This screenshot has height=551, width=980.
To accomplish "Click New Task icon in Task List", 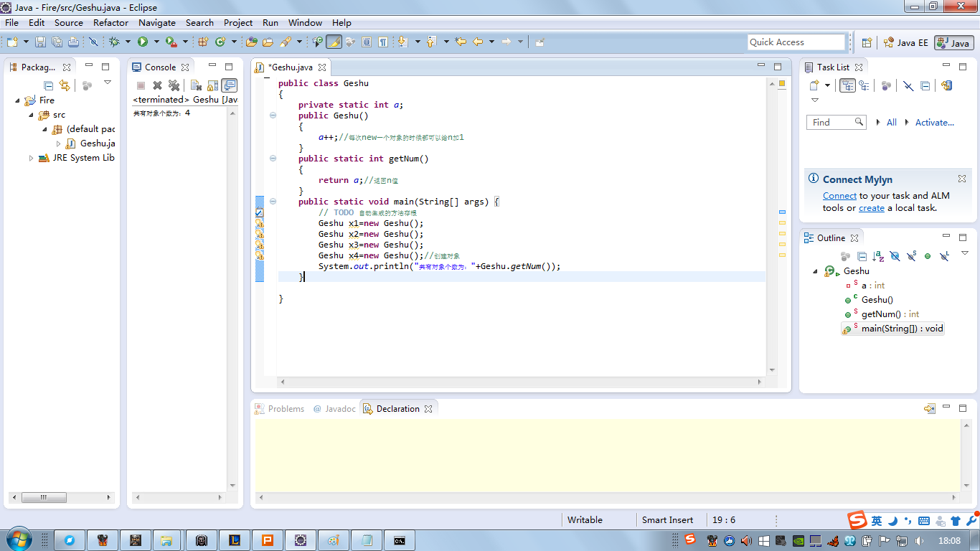I will (815, 85).
